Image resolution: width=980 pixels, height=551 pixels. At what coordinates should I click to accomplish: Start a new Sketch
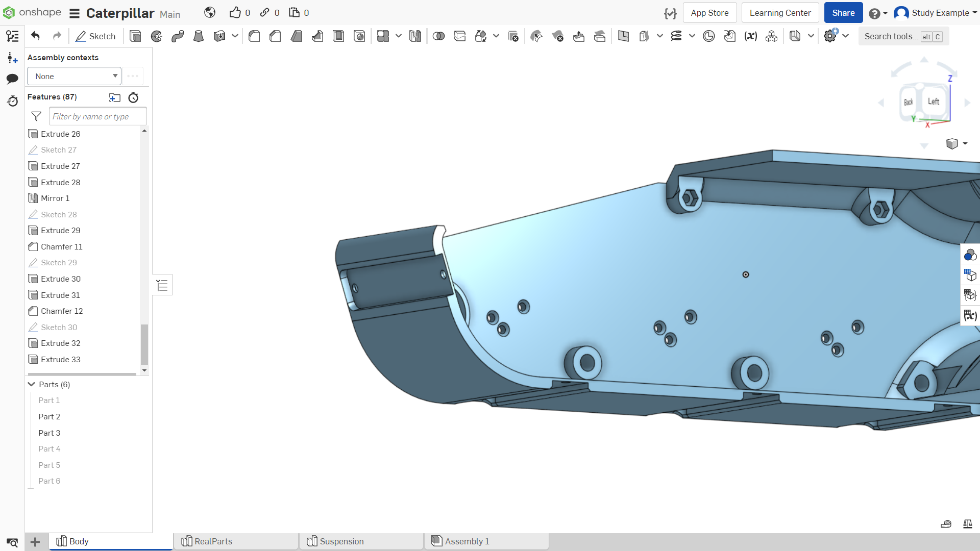pyautogui.click(x=95, y=36)
